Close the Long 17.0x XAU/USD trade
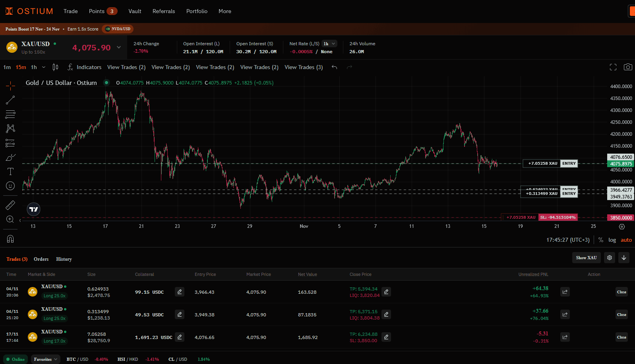This screenshot has width=635, height=364. [621, 337]
